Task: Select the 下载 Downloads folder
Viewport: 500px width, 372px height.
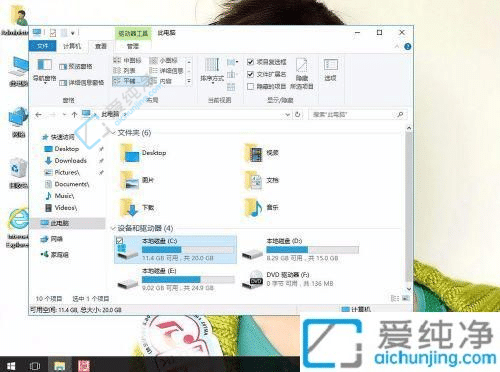Action: [x=137, y=208]
